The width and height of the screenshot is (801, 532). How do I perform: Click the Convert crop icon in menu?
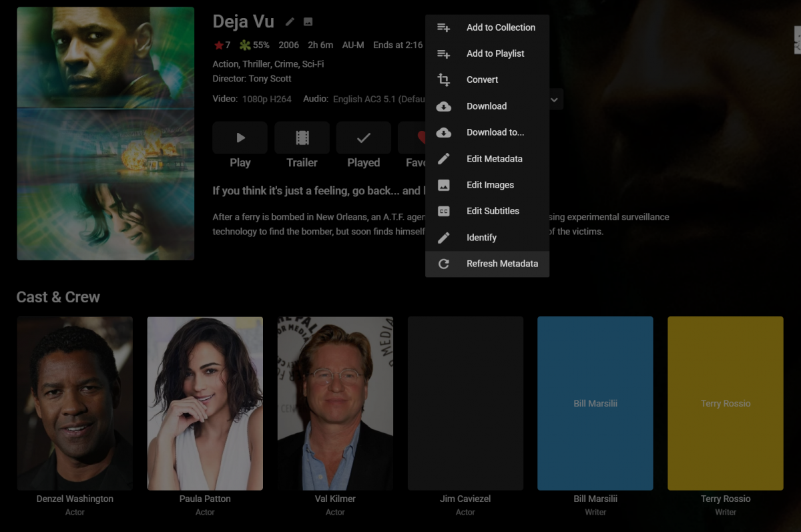click(x=443, y=80)
